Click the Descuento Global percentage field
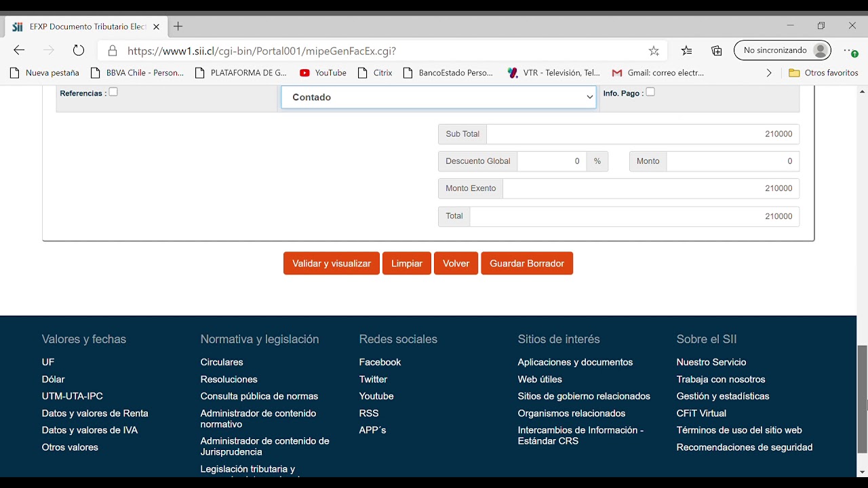 [x=552, y=161]
